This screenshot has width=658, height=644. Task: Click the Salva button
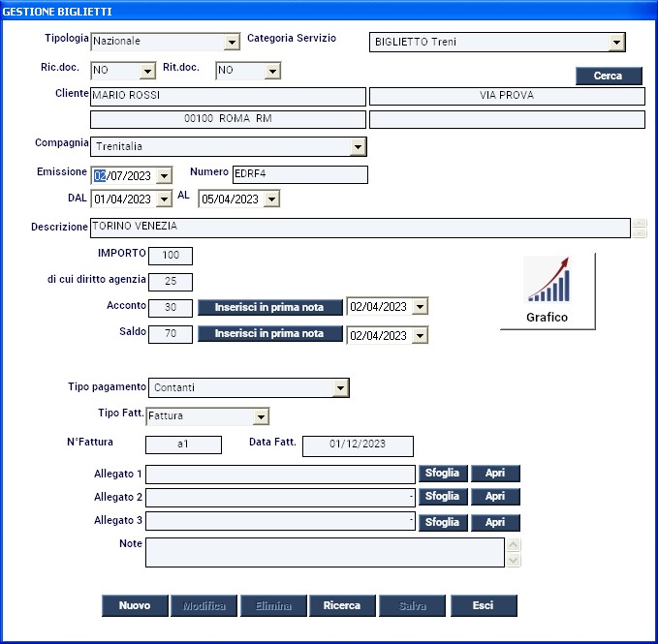coord(412,605)
